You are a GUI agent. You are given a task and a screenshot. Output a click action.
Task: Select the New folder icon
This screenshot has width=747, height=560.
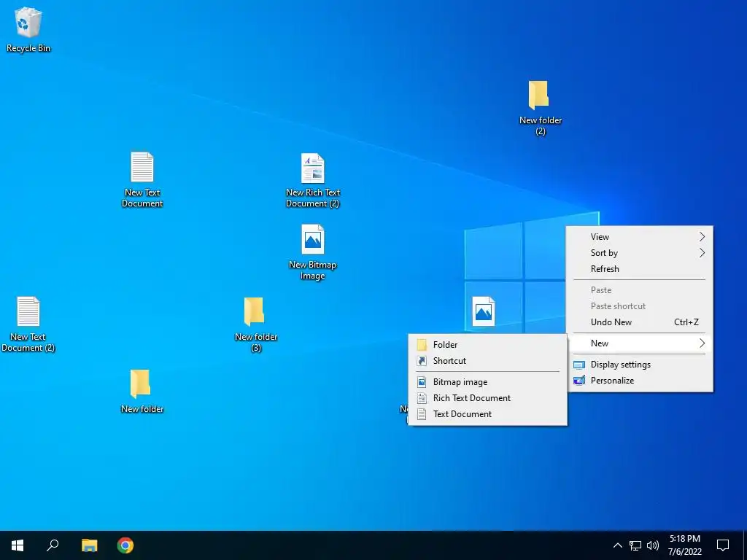pos(142,391)
